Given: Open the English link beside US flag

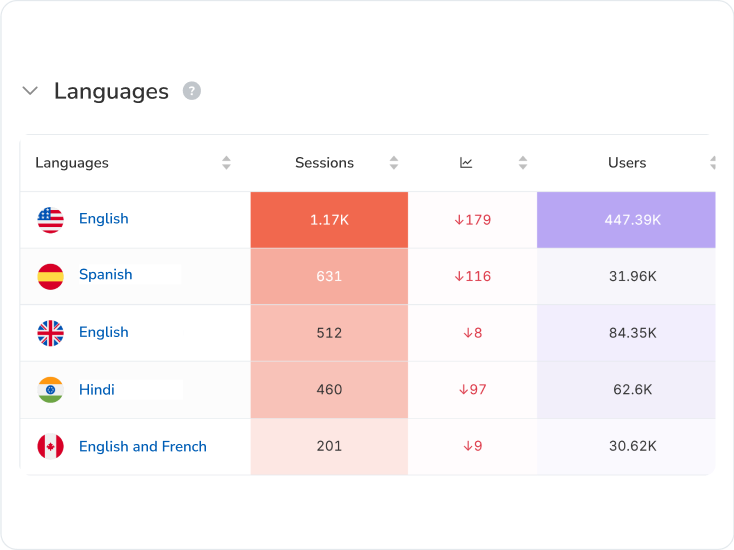Looking at the screenshot, I should (x=103, y=219).
